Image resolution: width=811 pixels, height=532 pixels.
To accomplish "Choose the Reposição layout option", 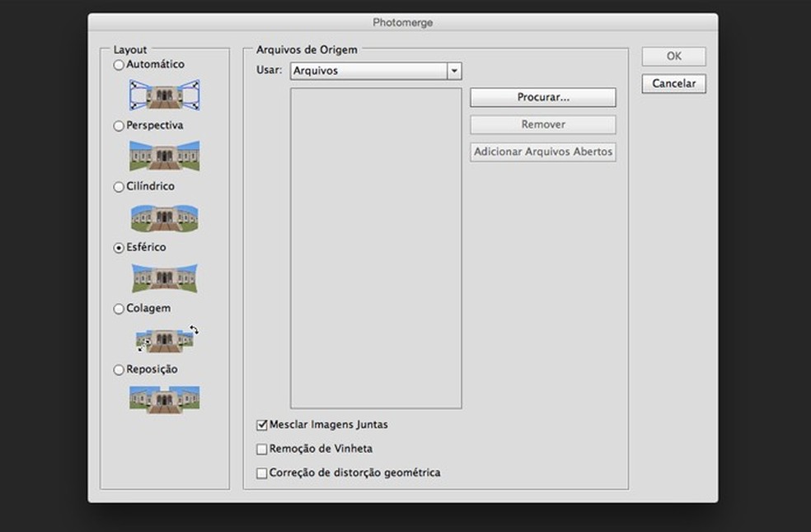I will (120, 370).
